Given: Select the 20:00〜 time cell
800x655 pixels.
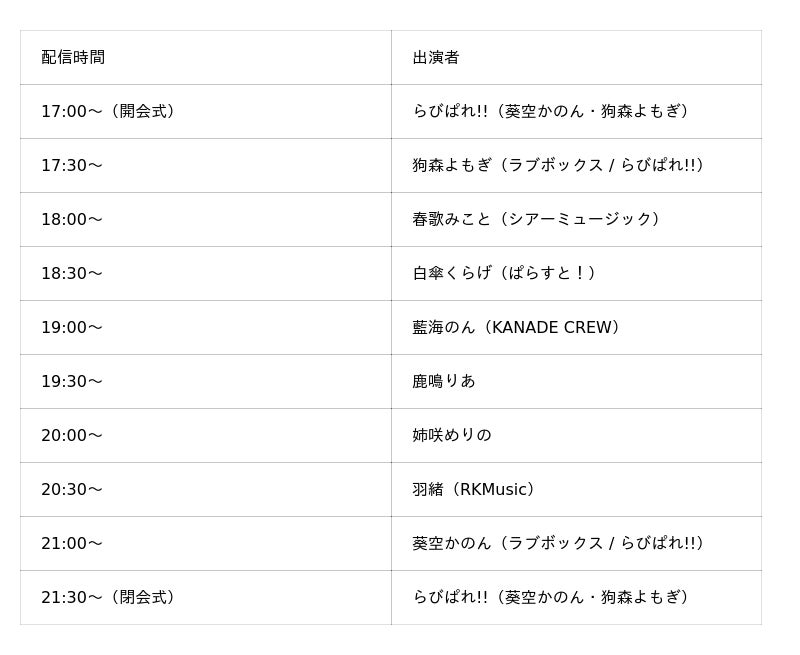Looking at the screenshot, I should (x=72, y=436).
